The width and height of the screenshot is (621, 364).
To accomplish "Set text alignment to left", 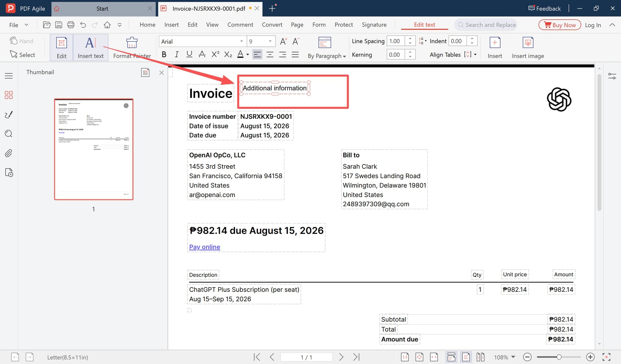I will (x=257, y=54).
